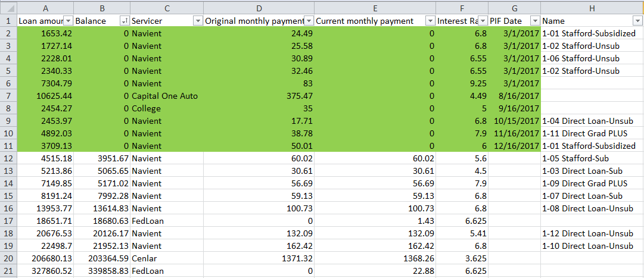Click the 1-07 Direct Loan-Sub cell
This screenshot has width=644, height=278.
[592, 196]
